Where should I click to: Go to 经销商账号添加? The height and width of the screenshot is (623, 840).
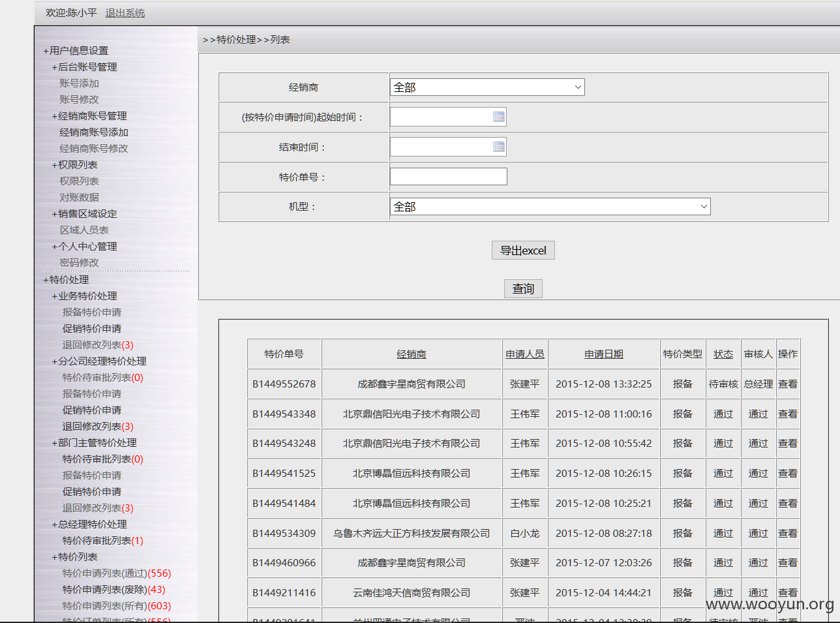tap(94, 132)
